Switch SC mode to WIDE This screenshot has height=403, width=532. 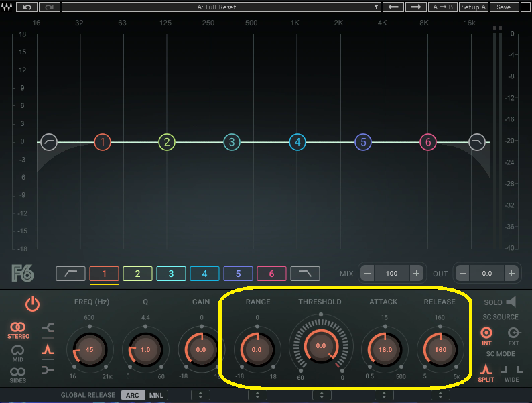[513, 371]
